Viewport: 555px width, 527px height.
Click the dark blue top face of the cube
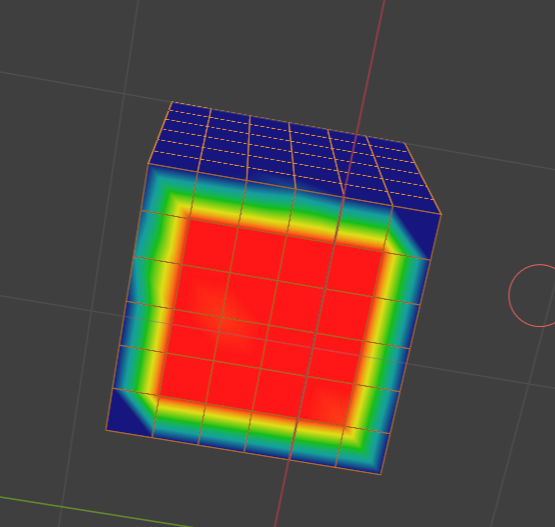[294, 157]
